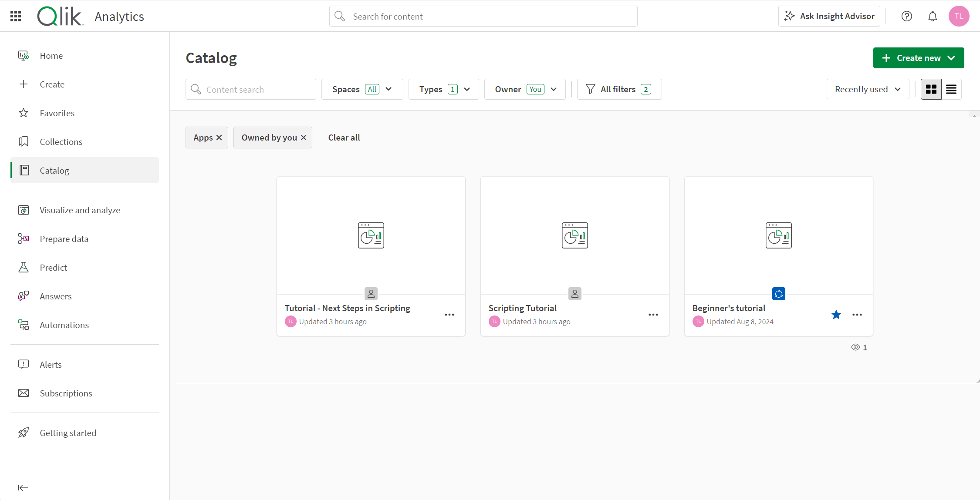
Task: Click the Predict sidebar icon
Action: [x=24, y=267]
